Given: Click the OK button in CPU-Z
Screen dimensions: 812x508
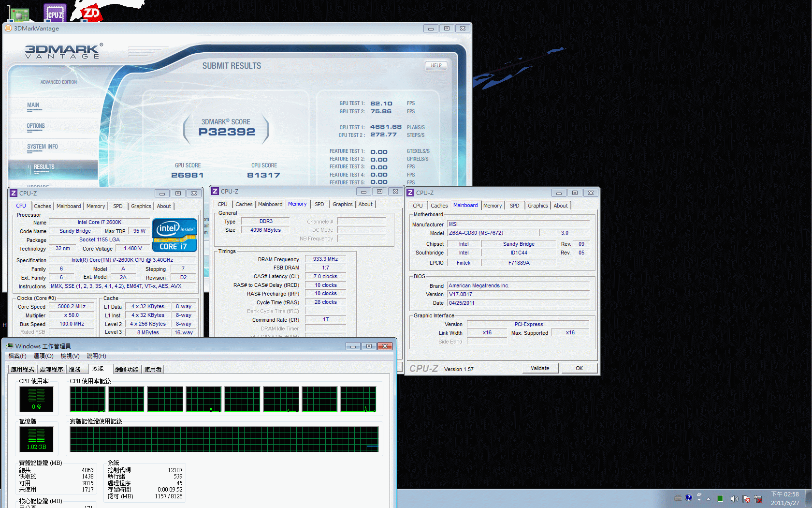Looking at the screenshot, I should pos(579,368).
